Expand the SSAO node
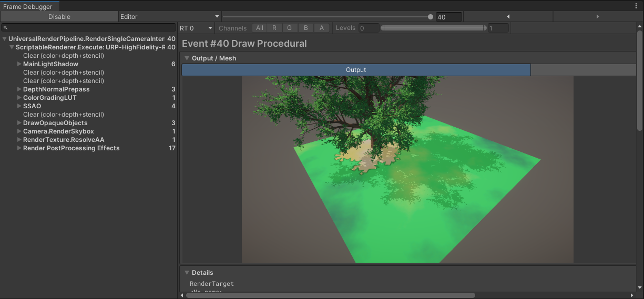The image size is (644, 299). [x=19, y=106]
